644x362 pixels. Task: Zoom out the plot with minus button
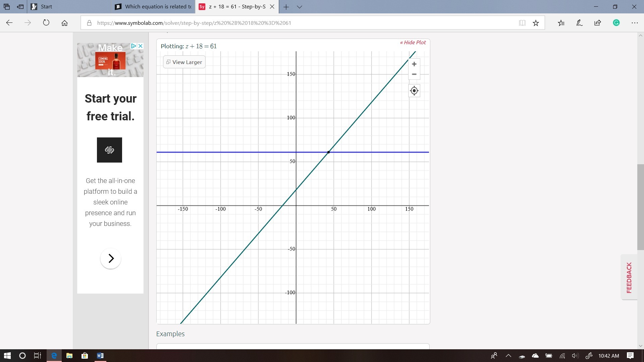pos(414,74)
